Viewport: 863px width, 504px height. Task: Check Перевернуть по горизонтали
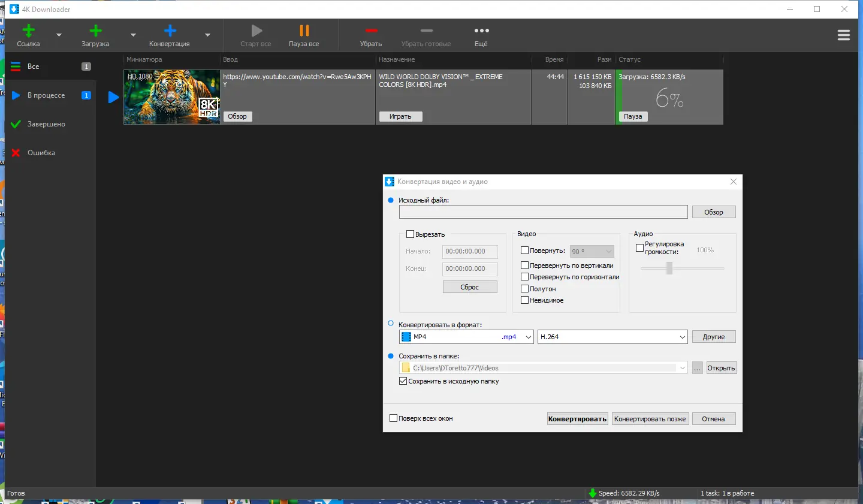[x=524, y=277]
